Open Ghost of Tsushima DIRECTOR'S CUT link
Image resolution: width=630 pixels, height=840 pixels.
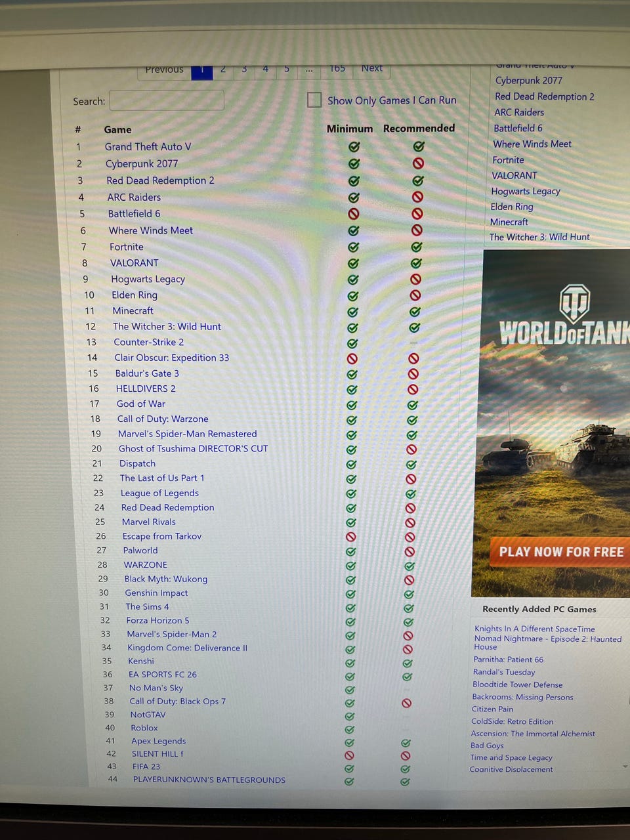[193, 449]
